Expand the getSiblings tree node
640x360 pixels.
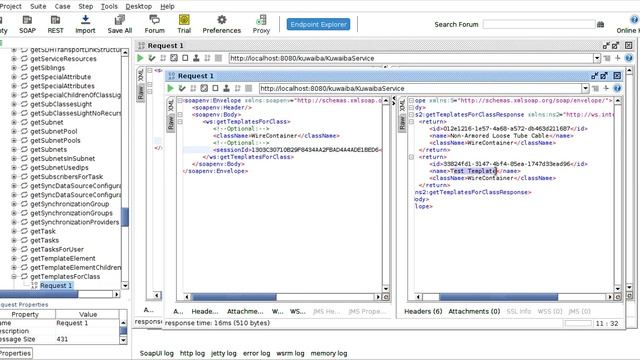[14, 68]
